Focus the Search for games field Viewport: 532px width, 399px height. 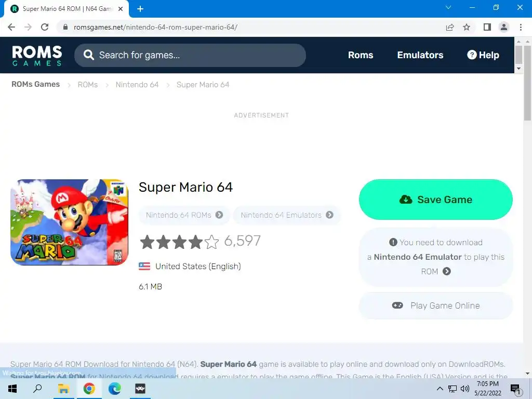[190, 55]
